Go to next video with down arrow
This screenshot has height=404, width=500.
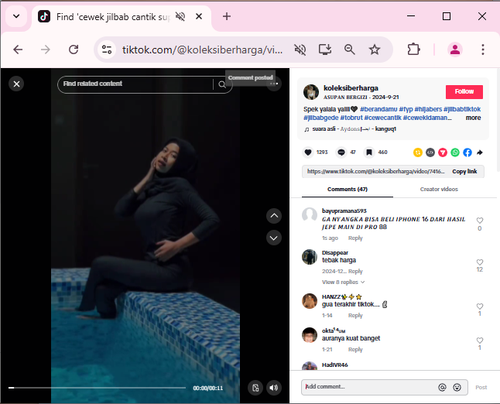274,238
